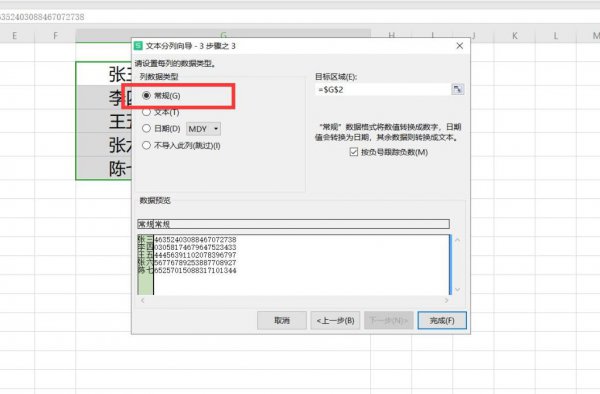Select column E header in spreadsheet

[15, 36]
